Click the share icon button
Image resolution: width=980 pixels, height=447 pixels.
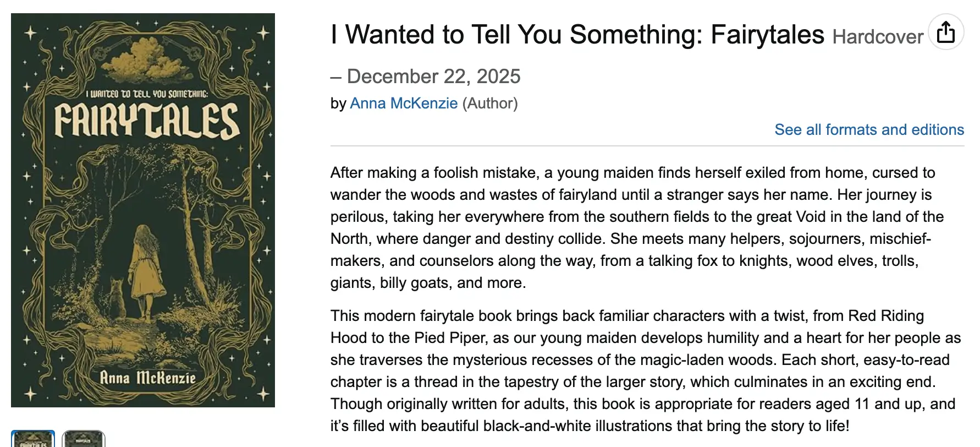coord(945,32)
